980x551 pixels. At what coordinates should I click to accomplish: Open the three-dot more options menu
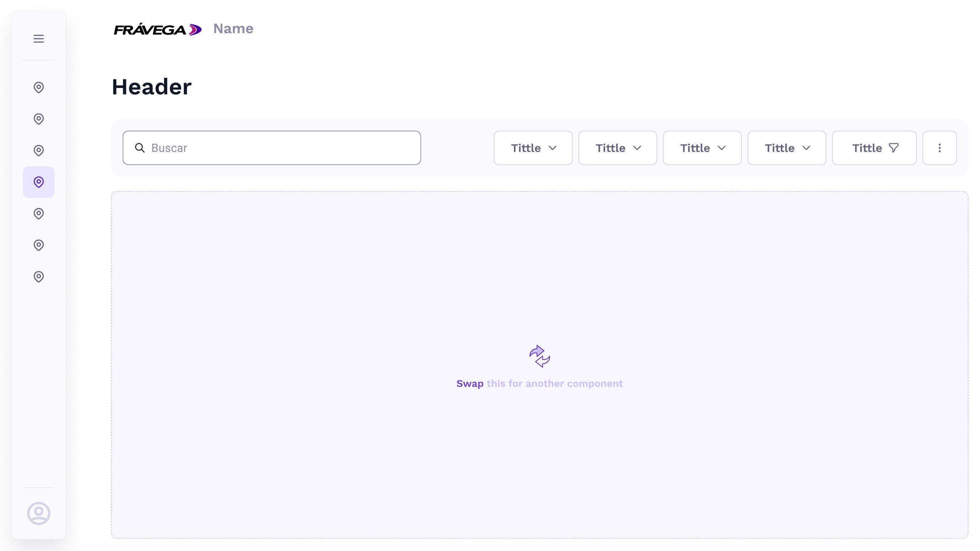tap(939, 148)
